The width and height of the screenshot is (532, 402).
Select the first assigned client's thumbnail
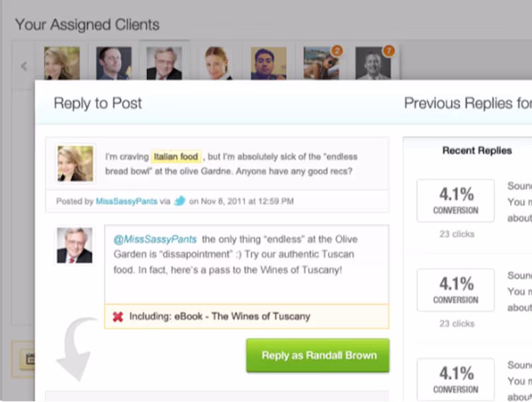[62, 63]
